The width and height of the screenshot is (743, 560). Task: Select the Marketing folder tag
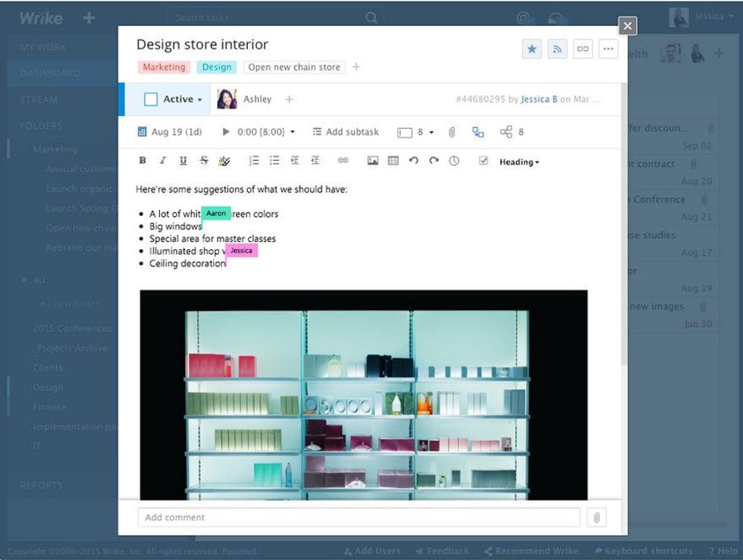tap(164, 67)
